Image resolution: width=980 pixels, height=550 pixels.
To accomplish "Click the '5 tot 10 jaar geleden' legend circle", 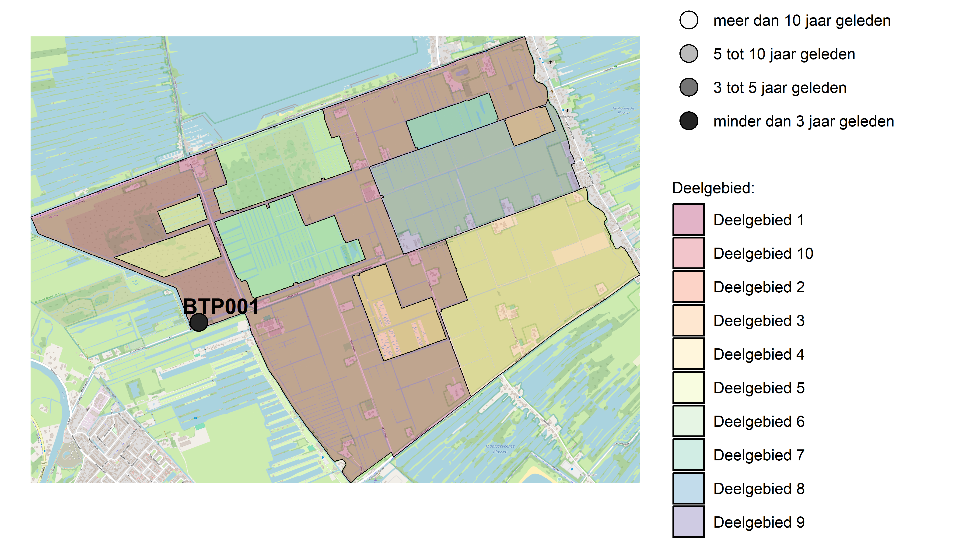I will (689, 54).
